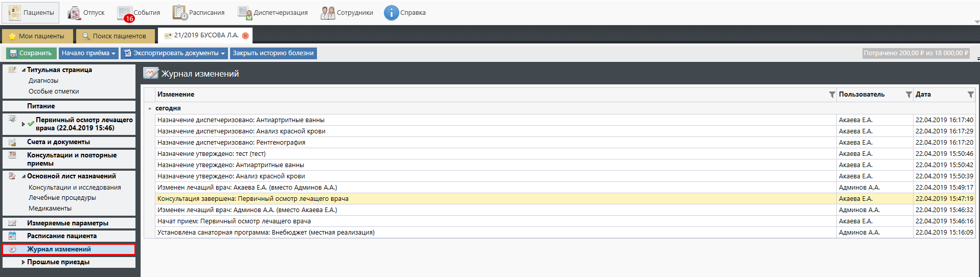This screenshot has height=277, width=980.
Task: Switch to the Поиск пациентов tab
Action: 115,36
